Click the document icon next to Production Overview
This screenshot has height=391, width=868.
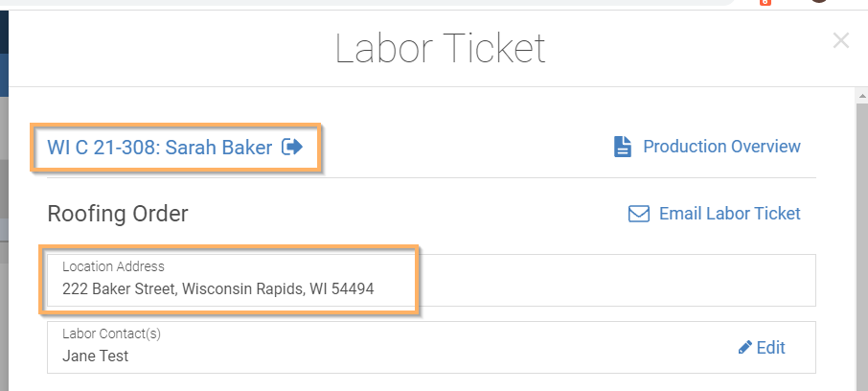click(623, 147)
